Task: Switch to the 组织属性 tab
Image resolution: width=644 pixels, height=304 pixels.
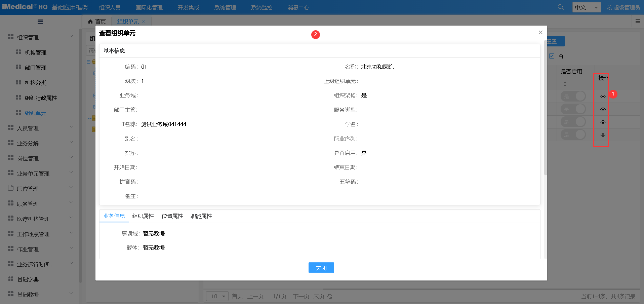Action: click(x=143, y=216)
